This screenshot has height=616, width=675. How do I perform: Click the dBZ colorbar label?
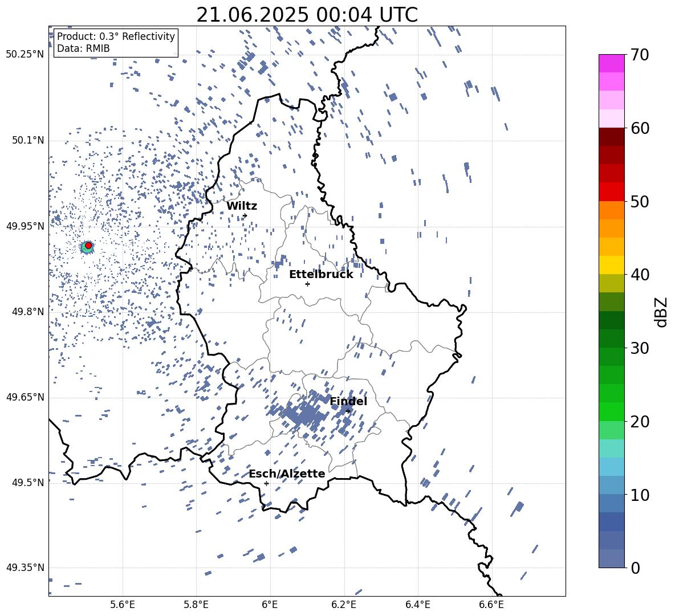click(662, 312)
